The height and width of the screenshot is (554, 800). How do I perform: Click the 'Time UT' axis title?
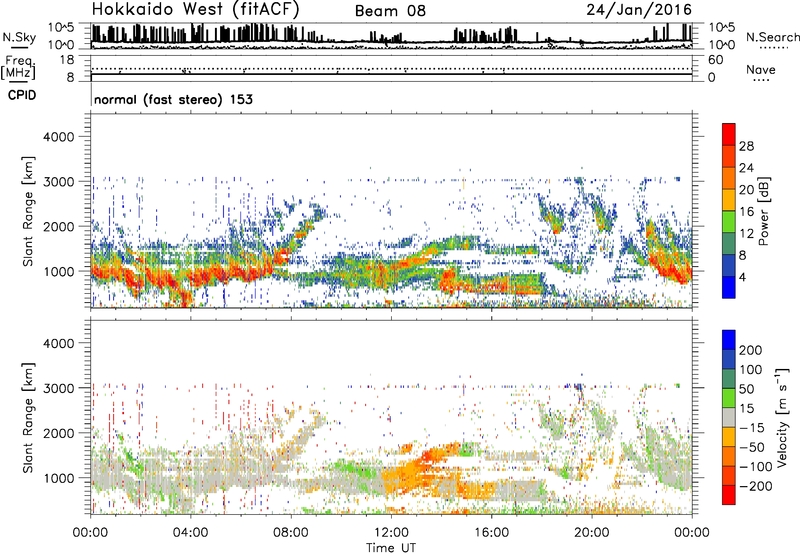[391, 548]
